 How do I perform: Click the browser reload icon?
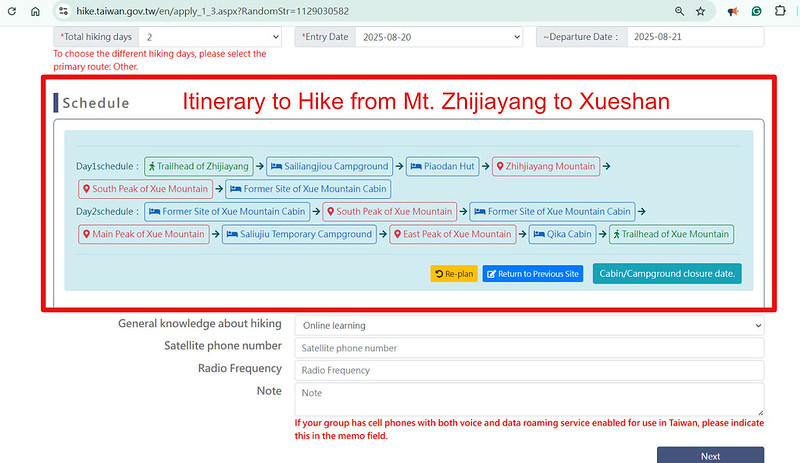[10, 11]
